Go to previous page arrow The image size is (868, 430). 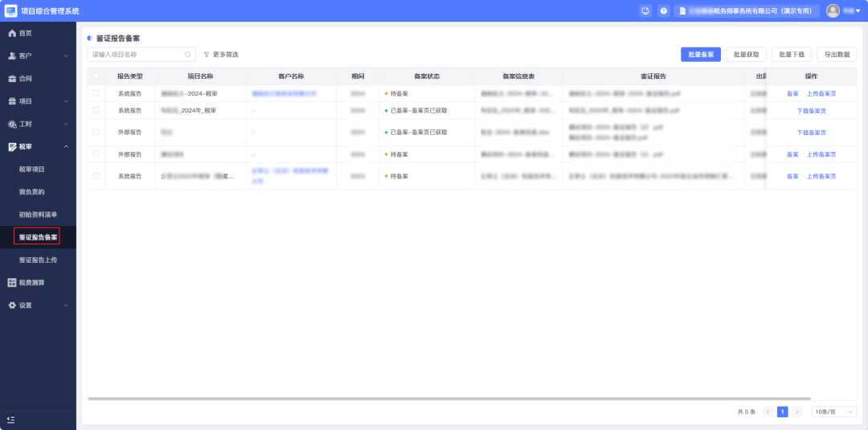(x=768, y=412)
